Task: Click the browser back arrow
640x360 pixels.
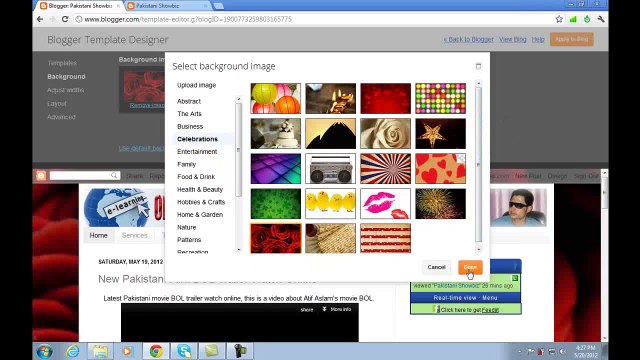Action: point(40,19)
